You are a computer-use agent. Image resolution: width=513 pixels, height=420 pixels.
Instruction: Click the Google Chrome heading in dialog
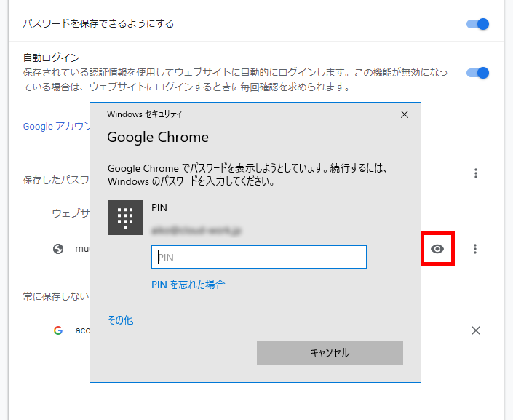[x=158, y=137]
